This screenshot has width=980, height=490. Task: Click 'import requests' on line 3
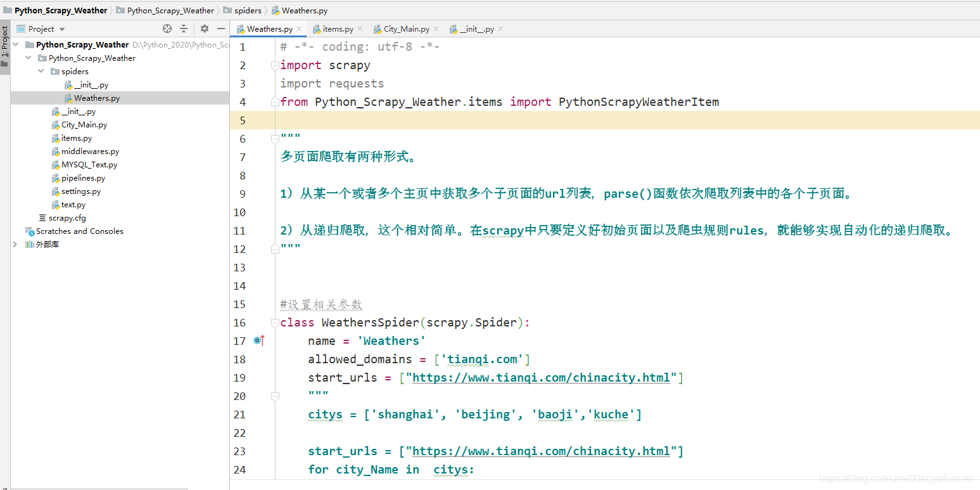point(332,84)
